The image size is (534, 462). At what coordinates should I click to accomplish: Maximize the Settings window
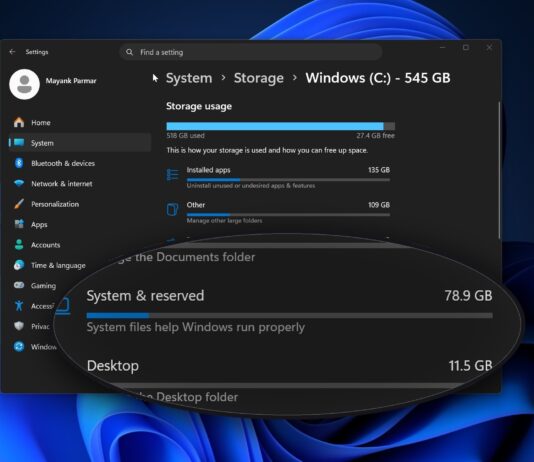point(466,48)
